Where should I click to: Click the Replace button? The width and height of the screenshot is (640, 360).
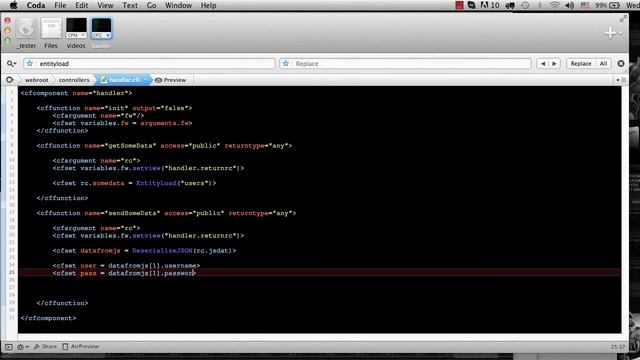pyautogui.click(x=581, y=64)
